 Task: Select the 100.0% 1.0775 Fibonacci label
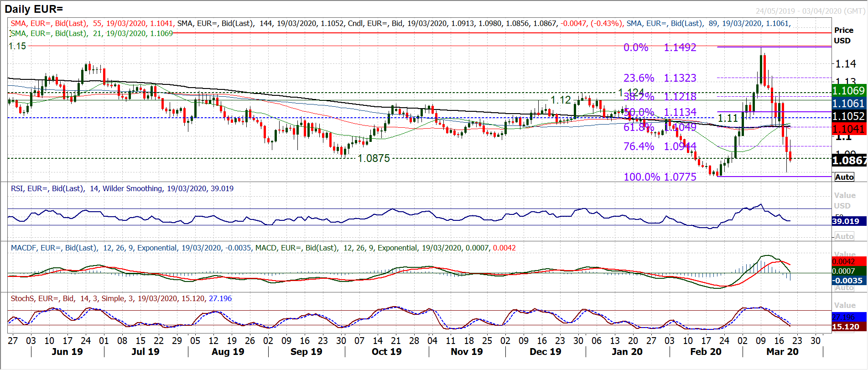point(660,177)
